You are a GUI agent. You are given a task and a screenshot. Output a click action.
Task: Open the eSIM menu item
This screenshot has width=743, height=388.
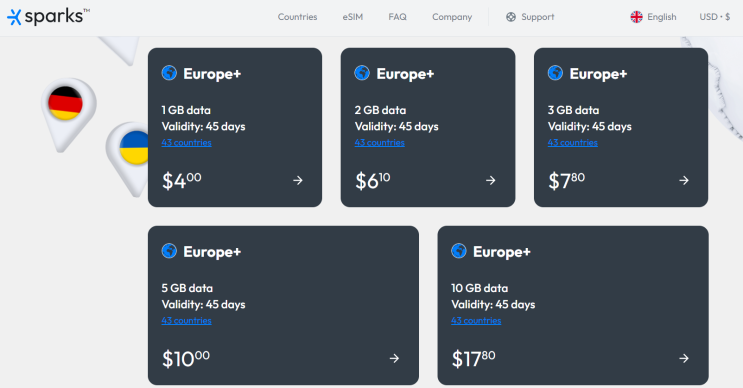[353, 17]
